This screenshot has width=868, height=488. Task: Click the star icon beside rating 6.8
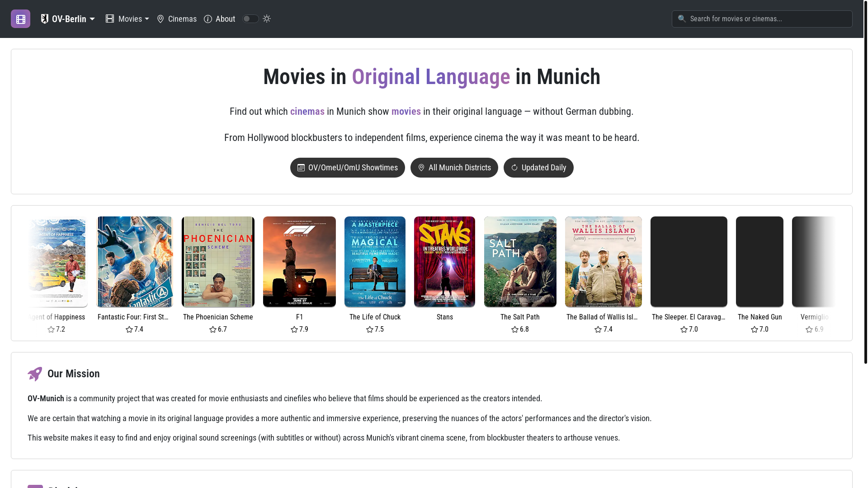coord(515,329)
